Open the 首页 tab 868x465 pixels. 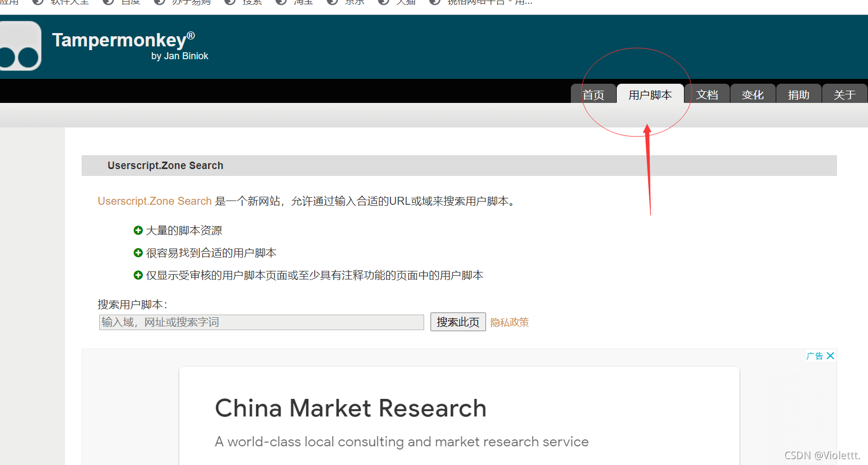[x=593, y=94]
